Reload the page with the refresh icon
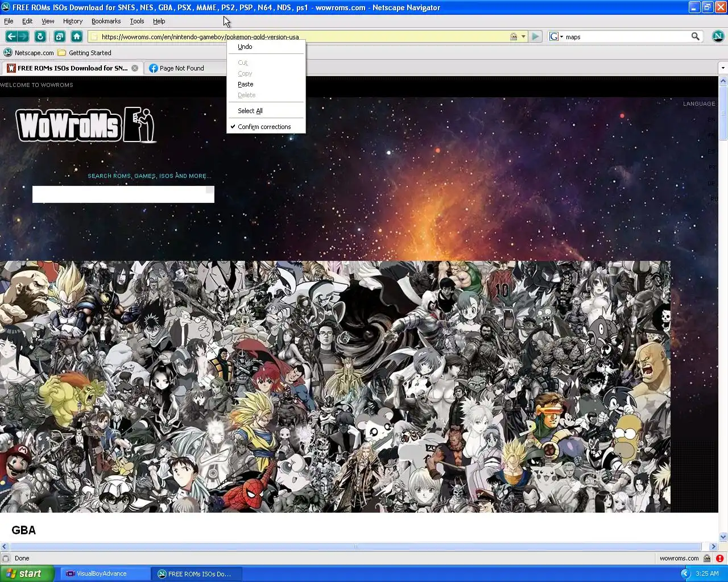Screen dimensions: 728x582 (x=40, y=36)
